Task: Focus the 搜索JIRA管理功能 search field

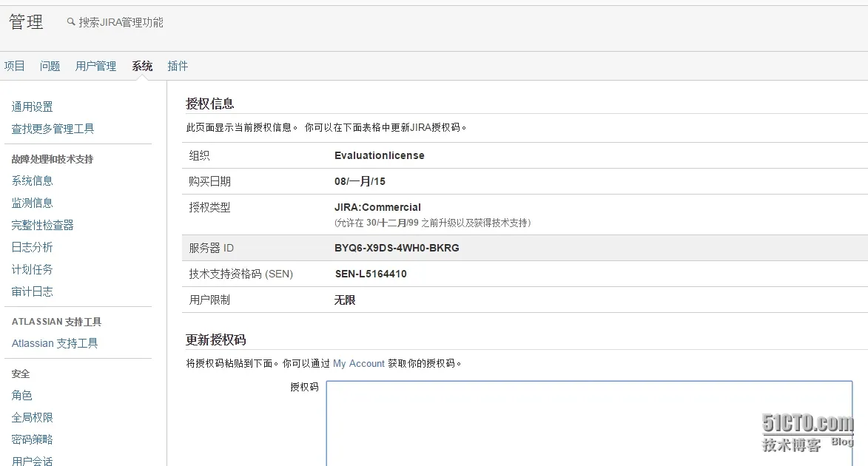Action: point(121,22)
